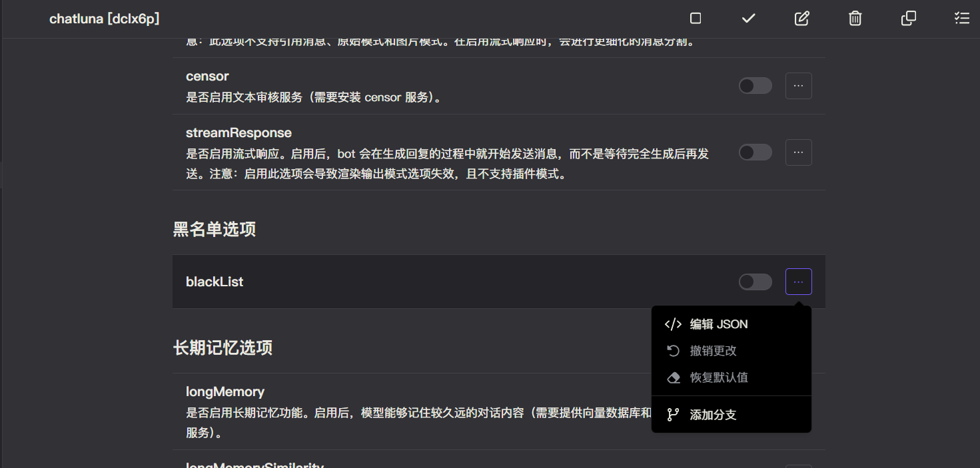
Task: Click the chatluna [dclx6p] plugin title
Action: (104, 19)
